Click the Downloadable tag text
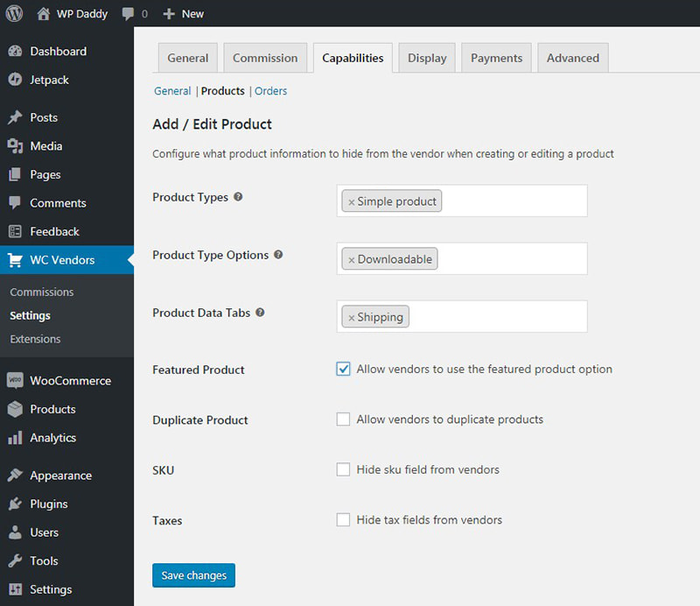The width and height of the screenshot is (700, 606). 395,259
